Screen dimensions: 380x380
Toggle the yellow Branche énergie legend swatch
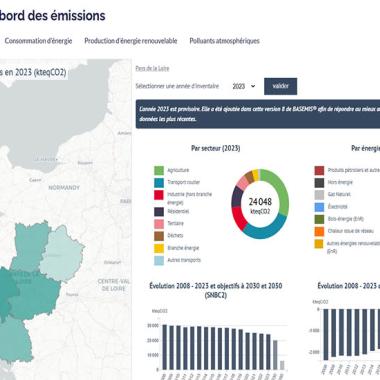click(x=159, y=248)
